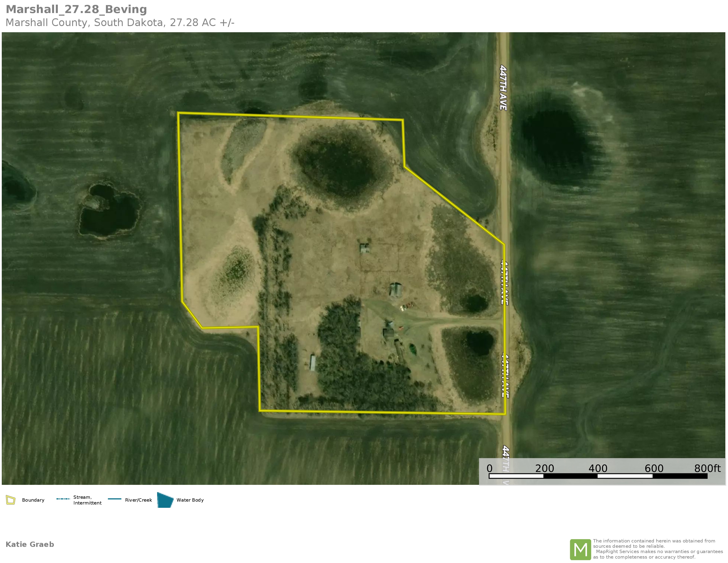728x563 pixels.
Task: Click the Marshall County acreage subtitle
Action: [x=120, y=23]
